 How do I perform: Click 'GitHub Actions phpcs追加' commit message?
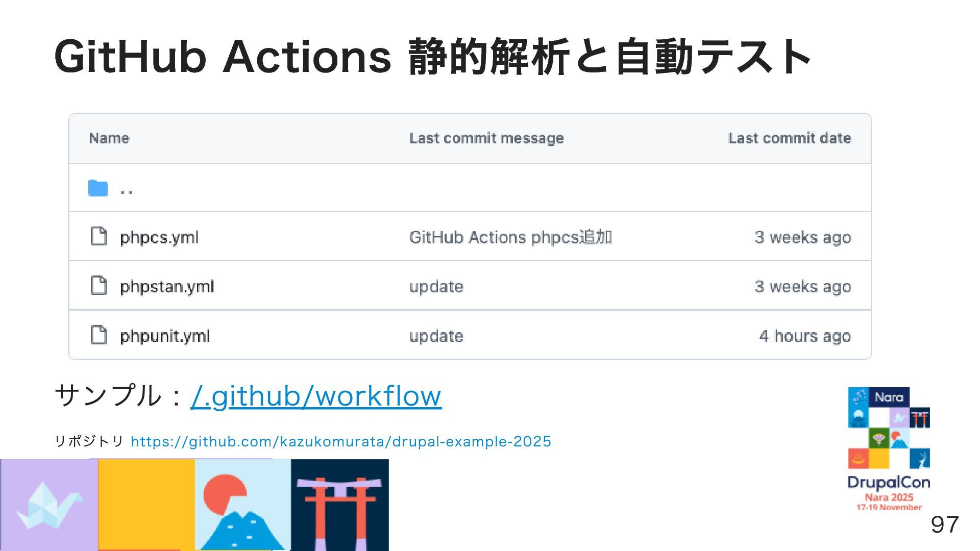tap(510, 237)
